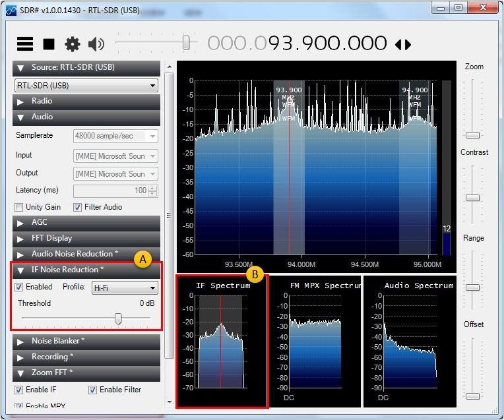
Task: Uncheck the IF Noise Reduction Enabled checkbox
Action: 19,287
